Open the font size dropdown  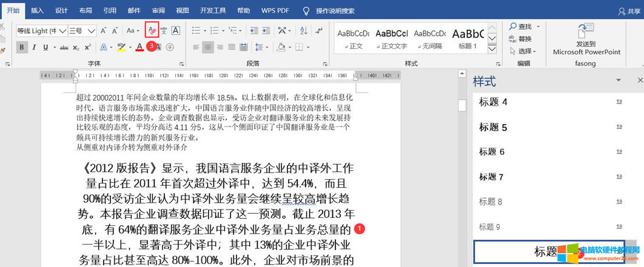pos(92,30)
